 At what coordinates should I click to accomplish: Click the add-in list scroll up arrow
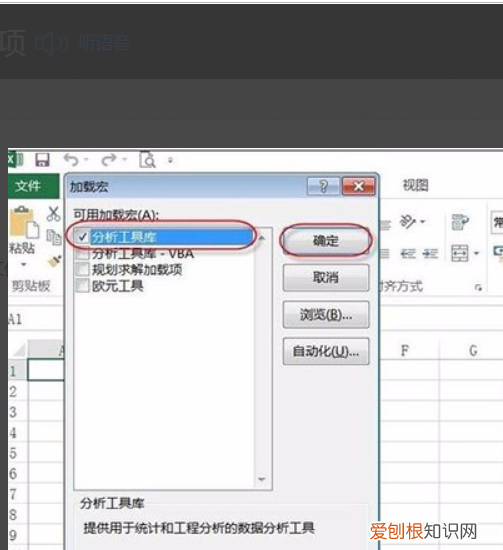(262, 238)
